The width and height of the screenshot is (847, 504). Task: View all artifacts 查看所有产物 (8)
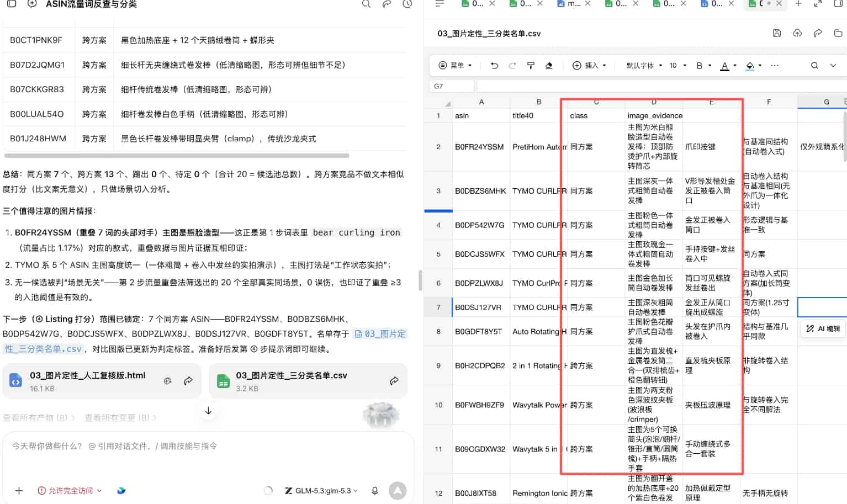point(39,418)
